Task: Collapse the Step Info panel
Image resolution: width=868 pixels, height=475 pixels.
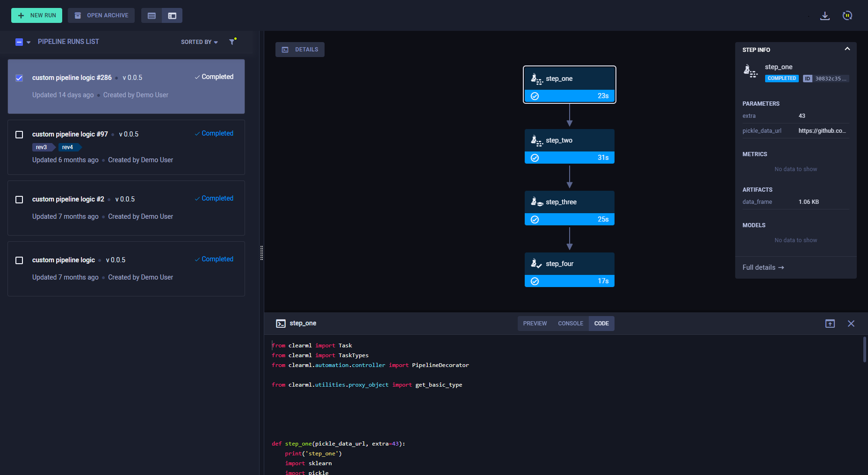Action: [847, 49]
